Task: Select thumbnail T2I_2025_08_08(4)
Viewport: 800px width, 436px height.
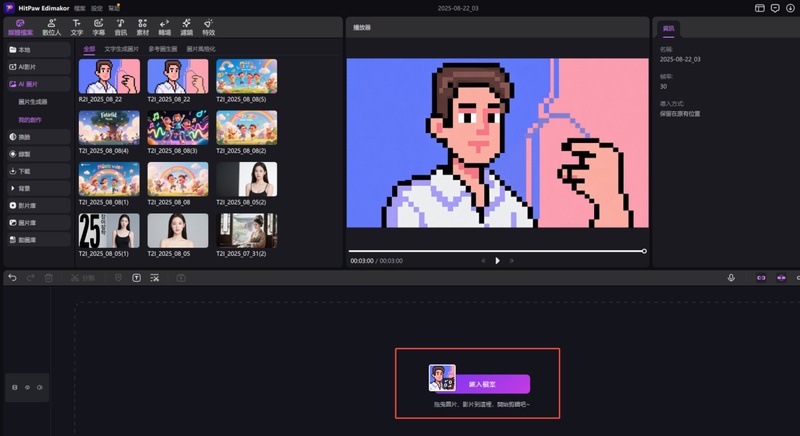Action: click(109, 128)
